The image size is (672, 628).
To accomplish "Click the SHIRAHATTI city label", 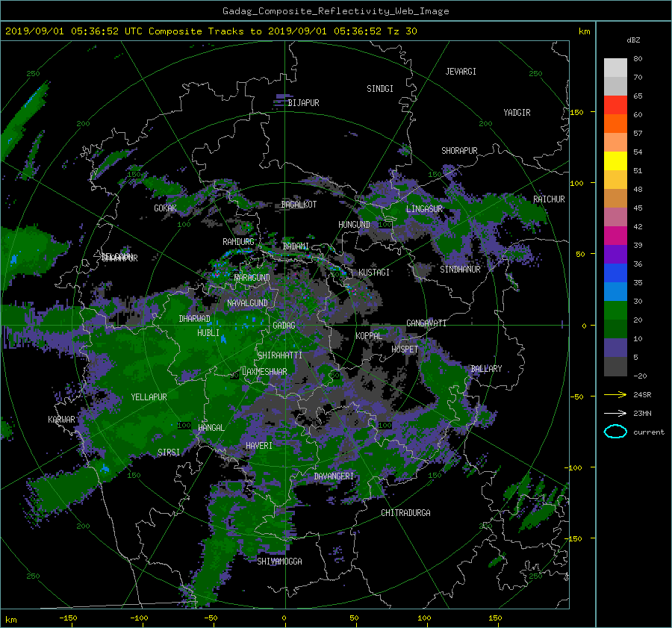I will click(280, 355).
